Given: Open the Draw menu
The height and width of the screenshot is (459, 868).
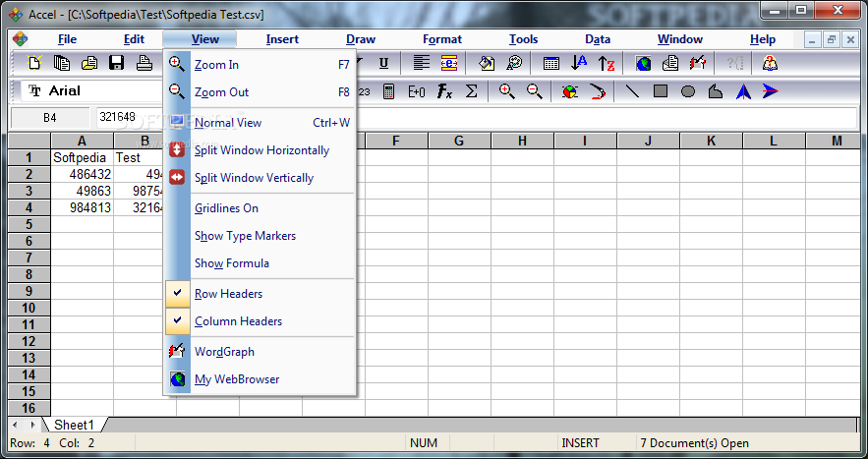Looking at the screenshot, I should [x=361, y=39].
